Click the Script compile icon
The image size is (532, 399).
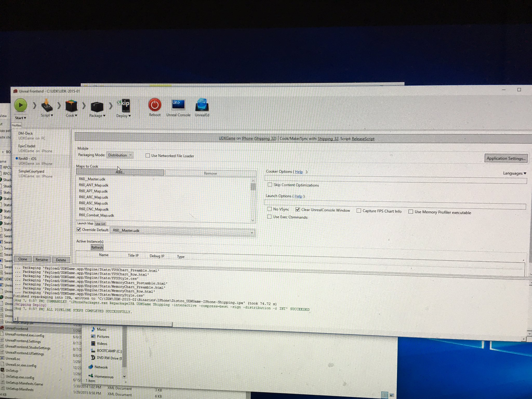47,105
